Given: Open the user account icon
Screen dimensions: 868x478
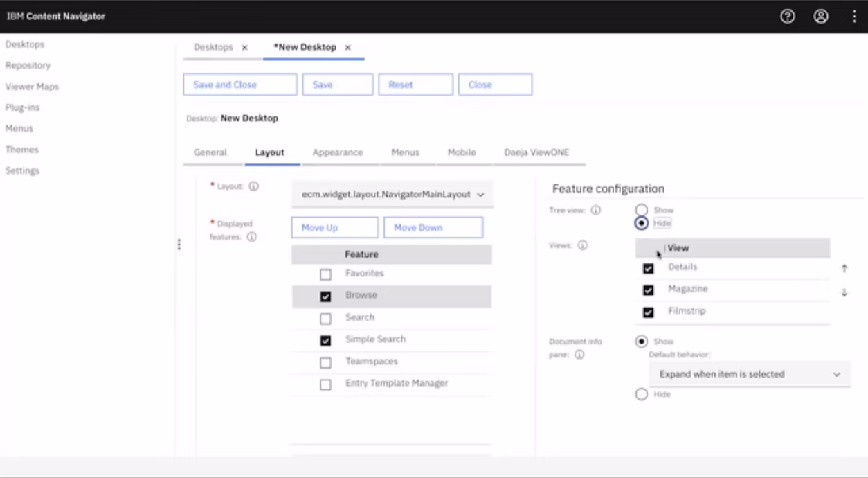Looking at the screenshot, I should click(821, 17).
